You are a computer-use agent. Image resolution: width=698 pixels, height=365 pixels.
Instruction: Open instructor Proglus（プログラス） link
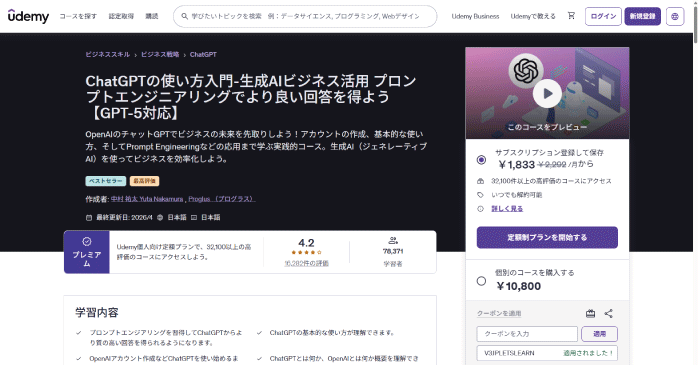tap(222, 199)
